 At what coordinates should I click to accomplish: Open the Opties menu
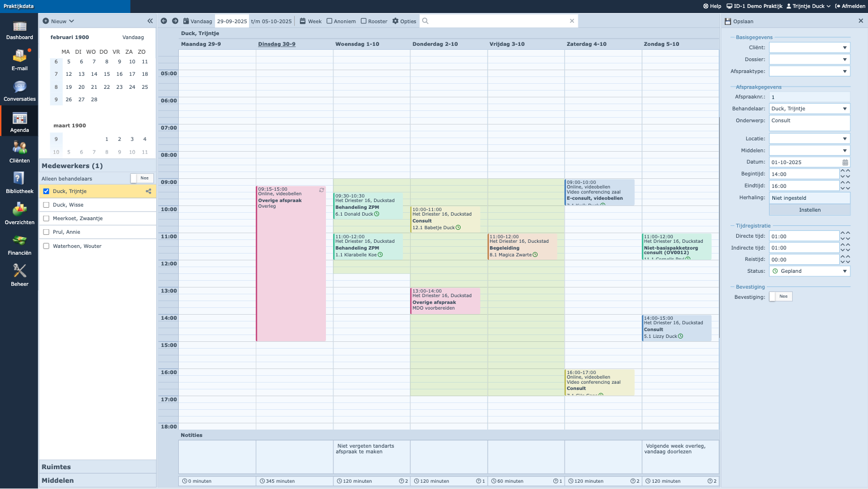click(x=404, y=21)
